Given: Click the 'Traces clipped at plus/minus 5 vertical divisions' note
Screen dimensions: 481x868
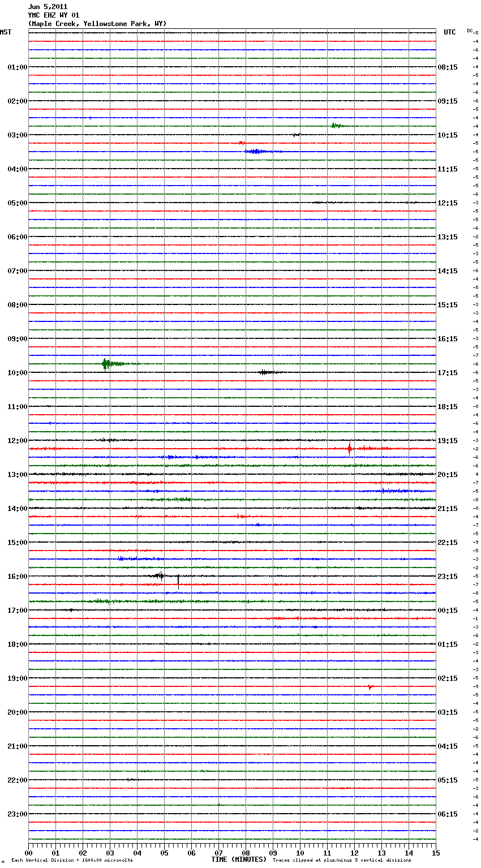Looking at the screenshot, I should coord(342,860).
